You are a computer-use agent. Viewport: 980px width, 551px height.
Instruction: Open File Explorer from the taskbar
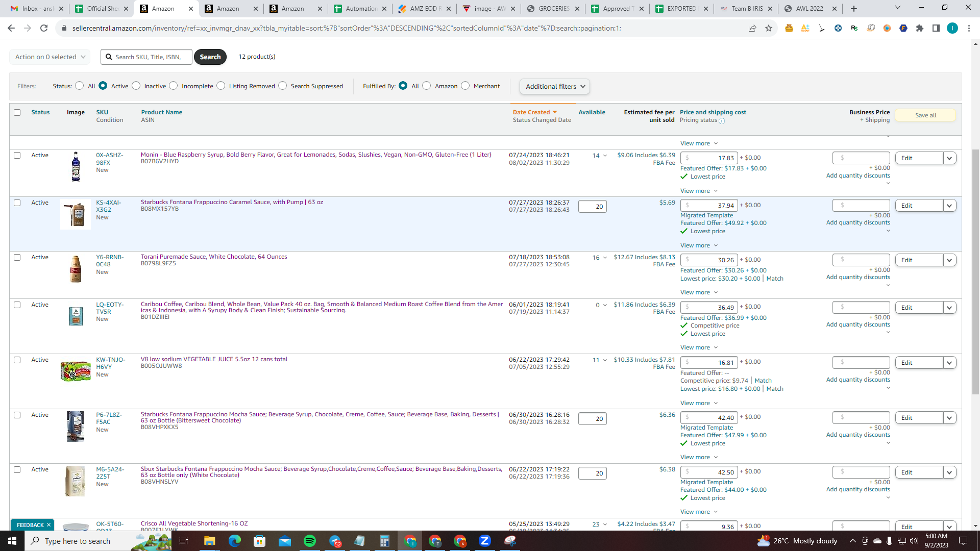click(x=210, y=541)
